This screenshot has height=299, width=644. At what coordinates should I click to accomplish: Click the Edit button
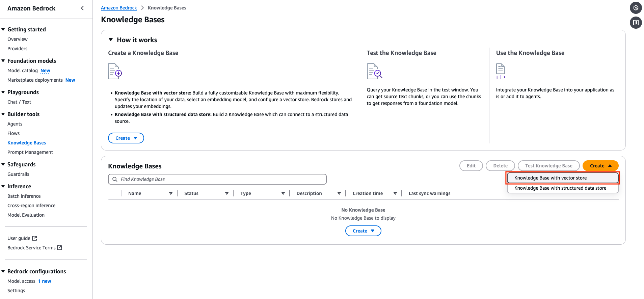click(x=471, y=166)
